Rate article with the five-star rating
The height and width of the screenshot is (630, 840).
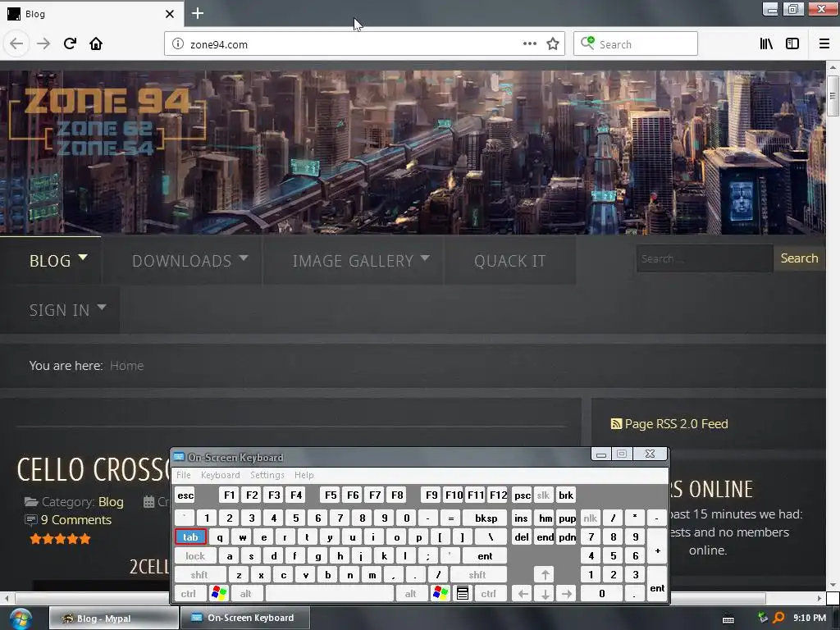tap(60, 539)
